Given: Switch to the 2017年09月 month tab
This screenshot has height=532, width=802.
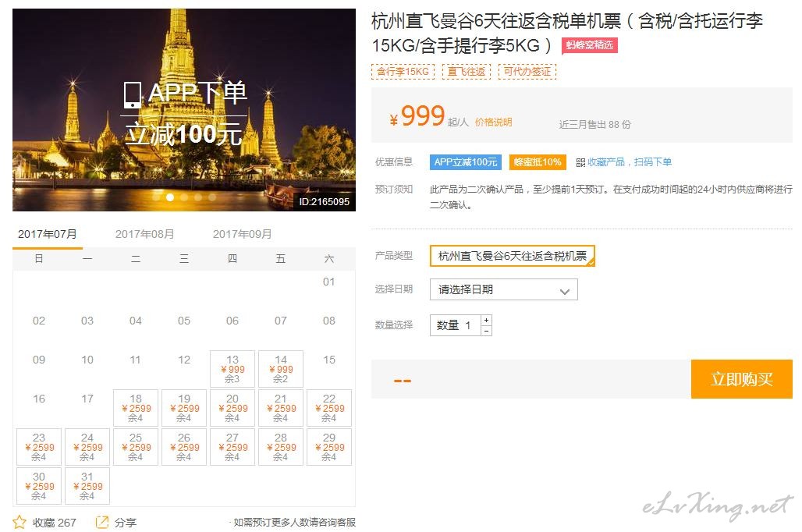Looking at the screenshot, I should (x=242, y=234).
